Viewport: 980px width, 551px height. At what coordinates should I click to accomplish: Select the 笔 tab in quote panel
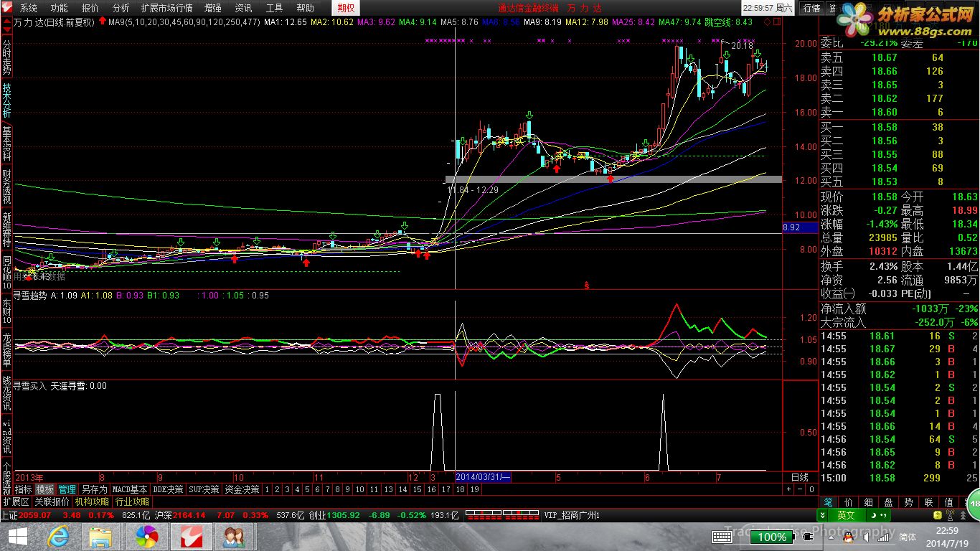(x=829, y=502)
